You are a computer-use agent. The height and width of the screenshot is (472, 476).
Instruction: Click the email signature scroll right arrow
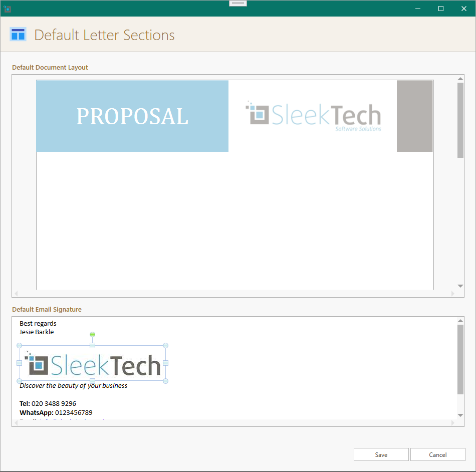[x=452, y=423]
